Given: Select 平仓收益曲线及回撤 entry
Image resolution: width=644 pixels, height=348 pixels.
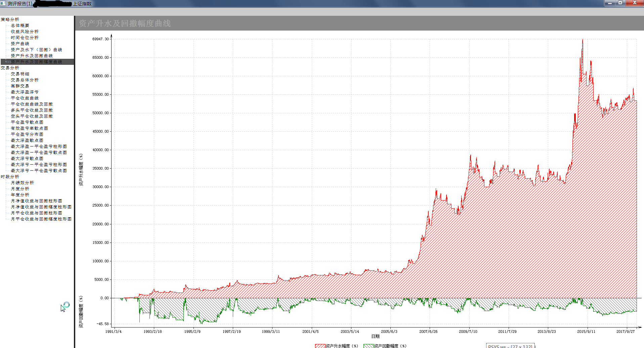Looking at the screenshot, I should (32, 104).
